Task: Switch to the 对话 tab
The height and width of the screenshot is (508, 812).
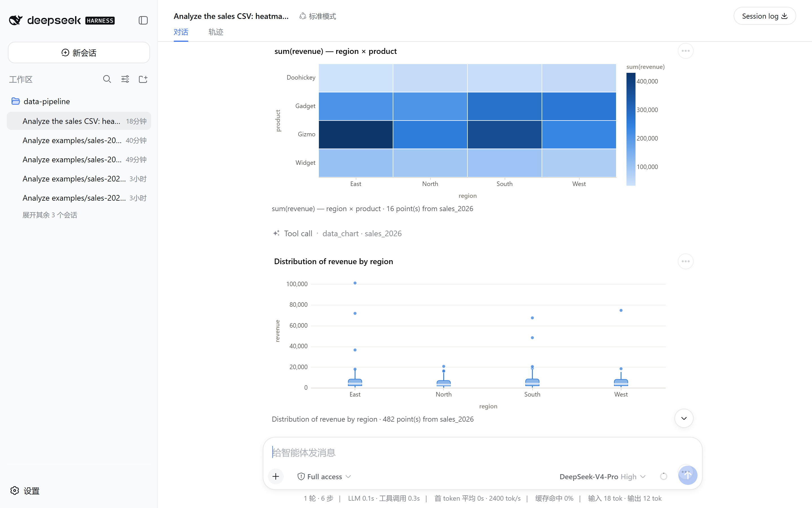Action: pos(181,32)
